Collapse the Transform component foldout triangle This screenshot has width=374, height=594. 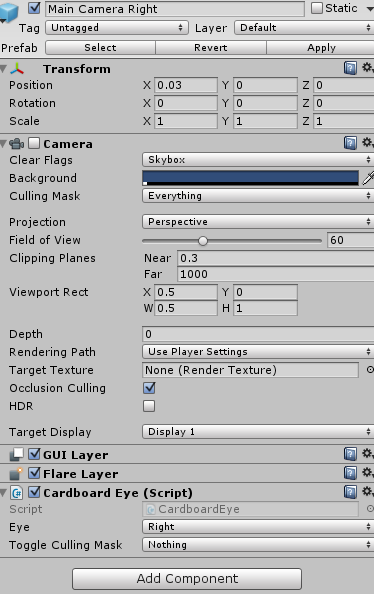point(3,69)
